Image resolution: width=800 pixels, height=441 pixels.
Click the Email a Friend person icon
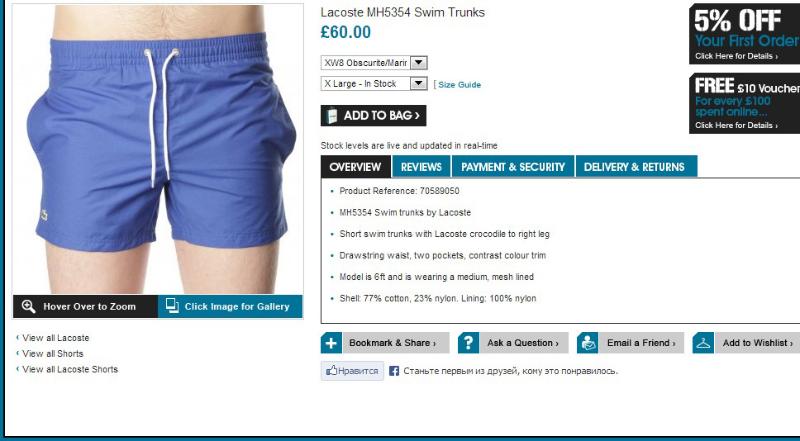[587, 343]
